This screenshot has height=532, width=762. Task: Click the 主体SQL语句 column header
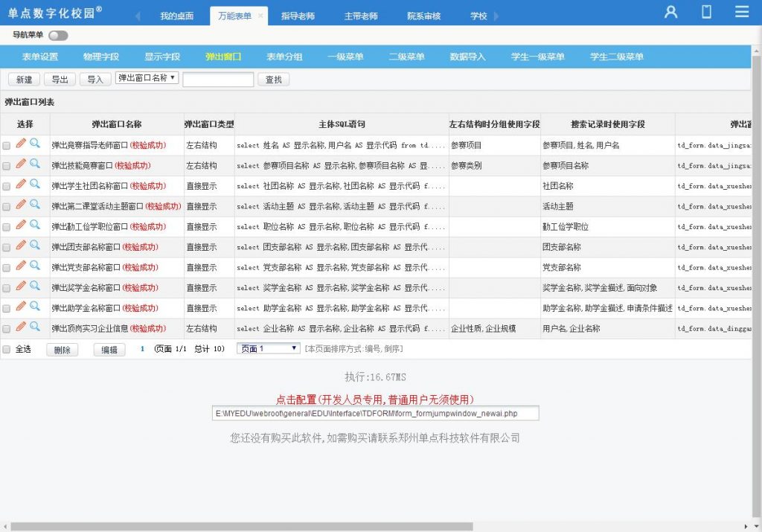[x=342, y=124]
